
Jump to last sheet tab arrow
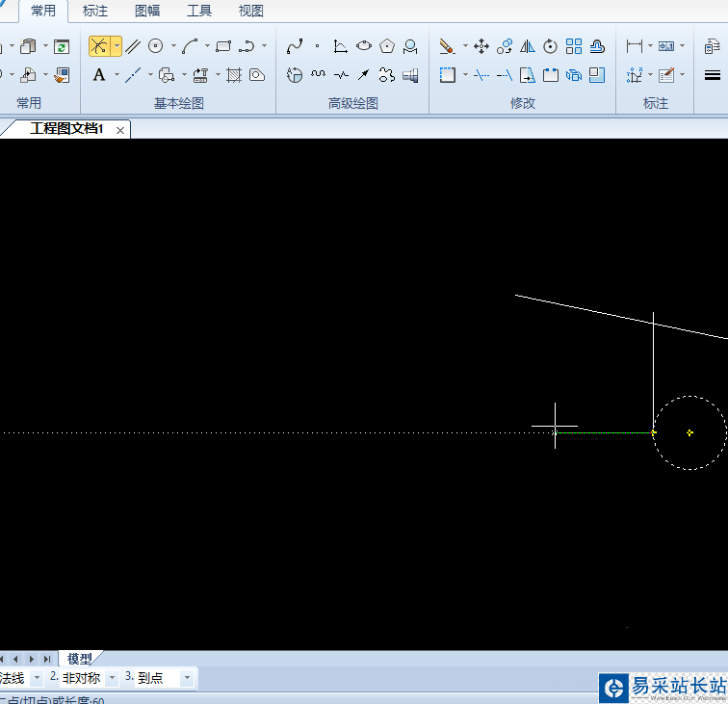tap(47, 659)
